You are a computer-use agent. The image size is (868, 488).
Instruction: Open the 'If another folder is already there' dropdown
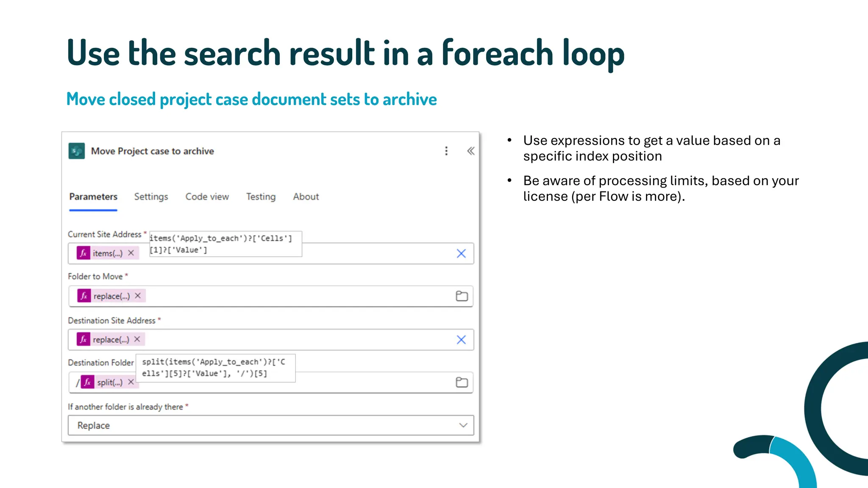(x=271, y=425)
